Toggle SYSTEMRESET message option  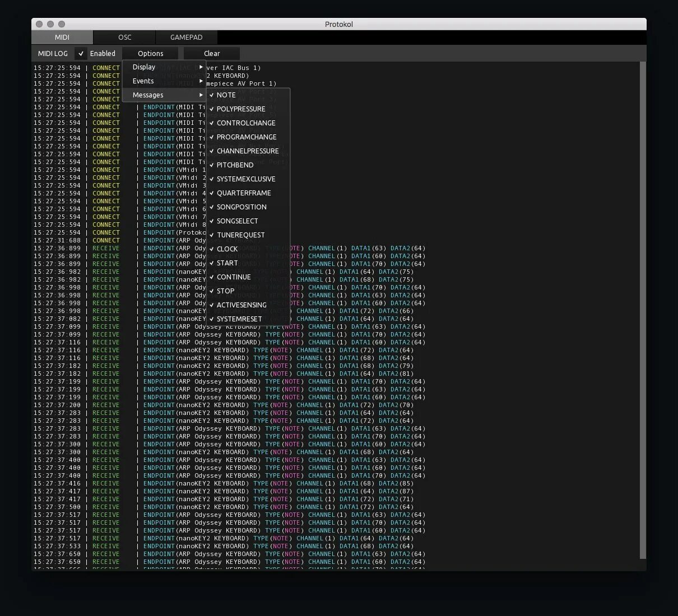point(248,319)
